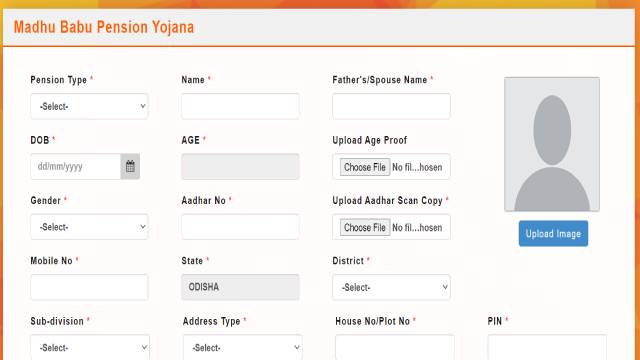Image resolution: width=640 pixels, height=360 pixels.
Task: Click the Upload Aadhar Scan Copy label
Action: 388,201
